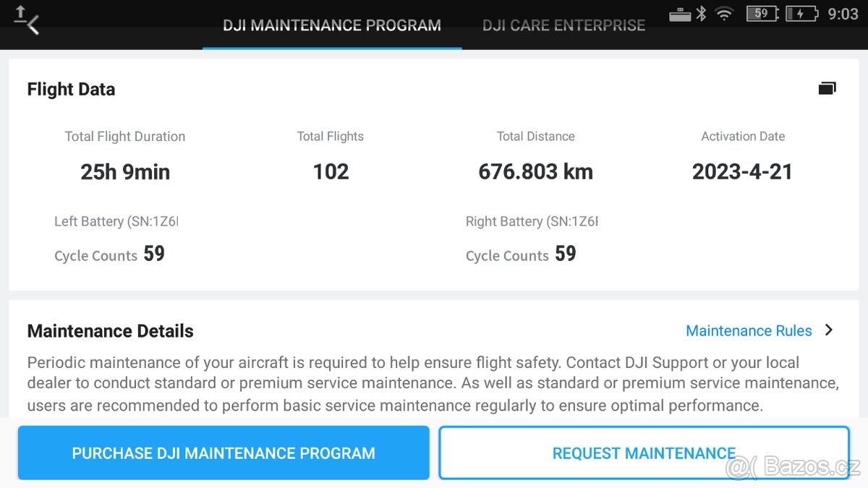The width and height of the screenshot is (868, 488).
Task: Switch to the DJI CARE ENTERPRISE tab
Action: [x=563, y=25]
